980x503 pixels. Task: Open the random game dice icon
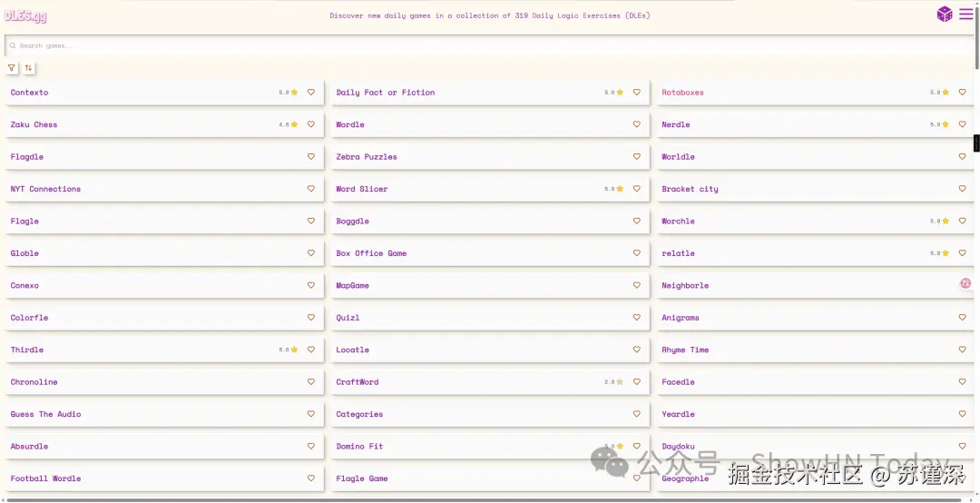pyautogui.click(x=945, y=14)
